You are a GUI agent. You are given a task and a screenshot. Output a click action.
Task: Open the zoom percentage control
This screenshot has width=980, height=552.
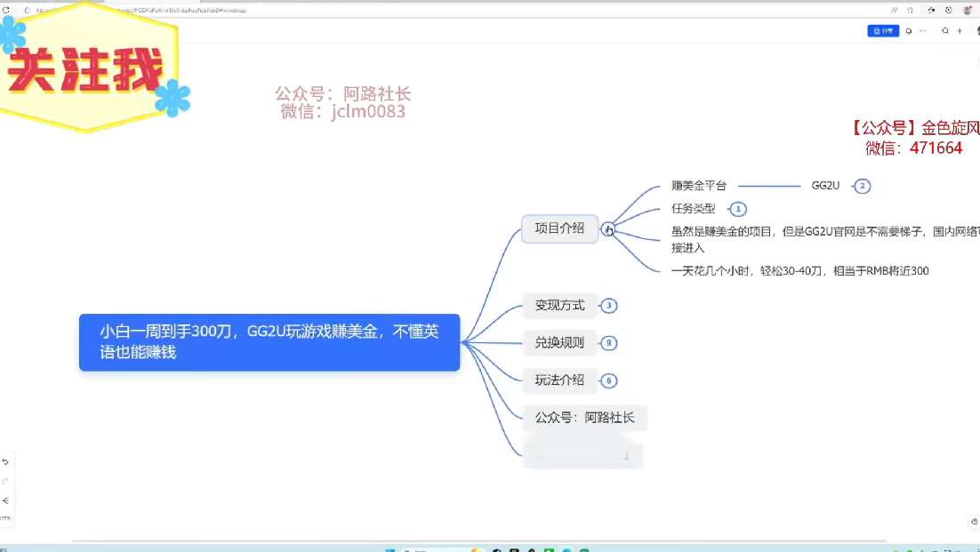coord(5,518)
